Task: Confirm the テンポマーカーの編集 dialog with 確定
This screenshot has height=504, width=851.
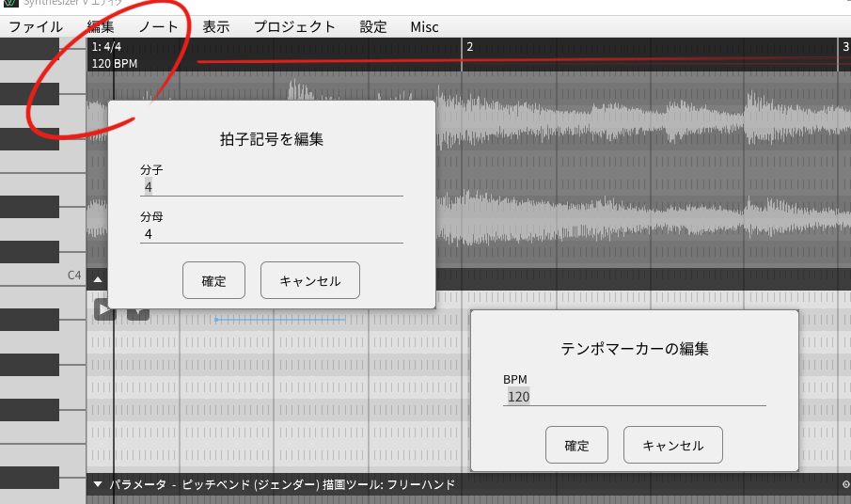Action: click(x=576, y=445)
